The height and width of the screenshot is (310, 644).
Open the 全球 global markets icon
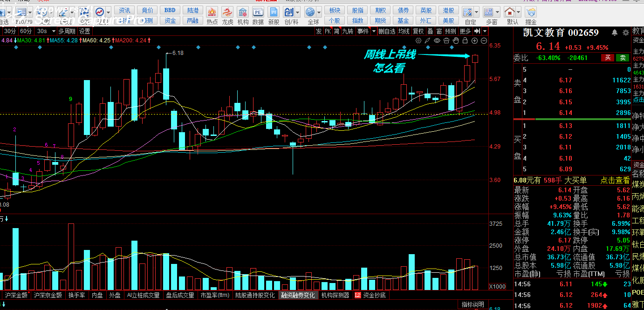310,12
